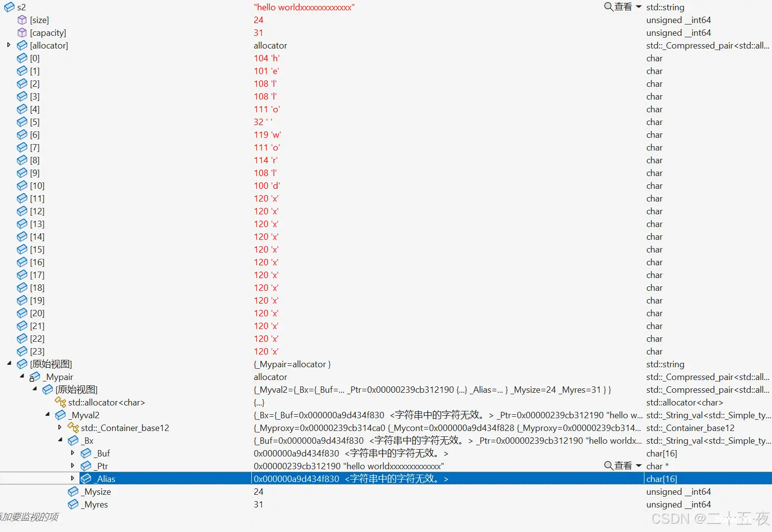Expand the _Ptr node
The width and height of the screenshot is (772, 532).
(73, 466)
